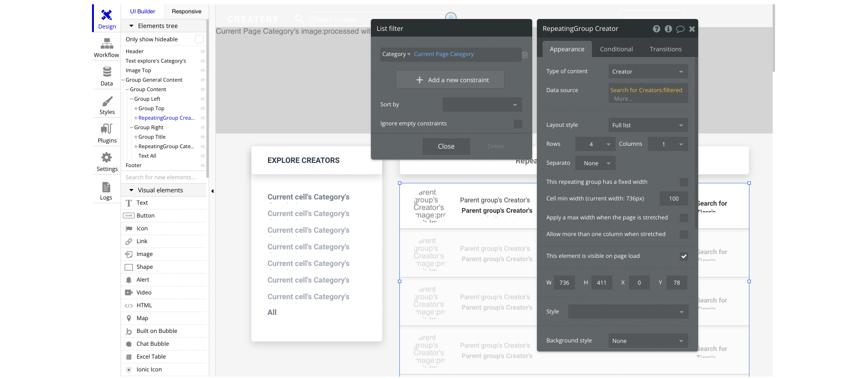Switch to the Conditional tab

tap(616, 49)
